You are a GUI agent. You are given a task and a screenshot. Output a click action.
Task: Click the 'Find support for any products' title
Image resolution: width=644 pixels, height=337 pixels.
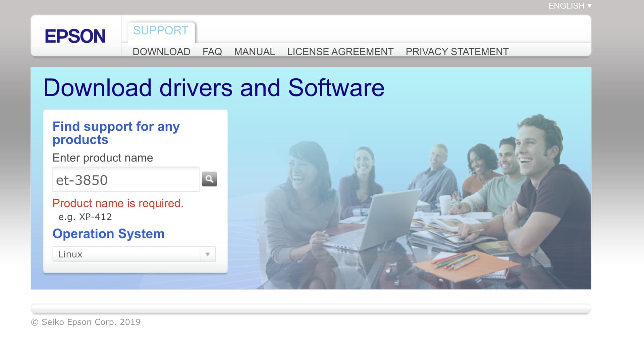[x=116, y=133]
